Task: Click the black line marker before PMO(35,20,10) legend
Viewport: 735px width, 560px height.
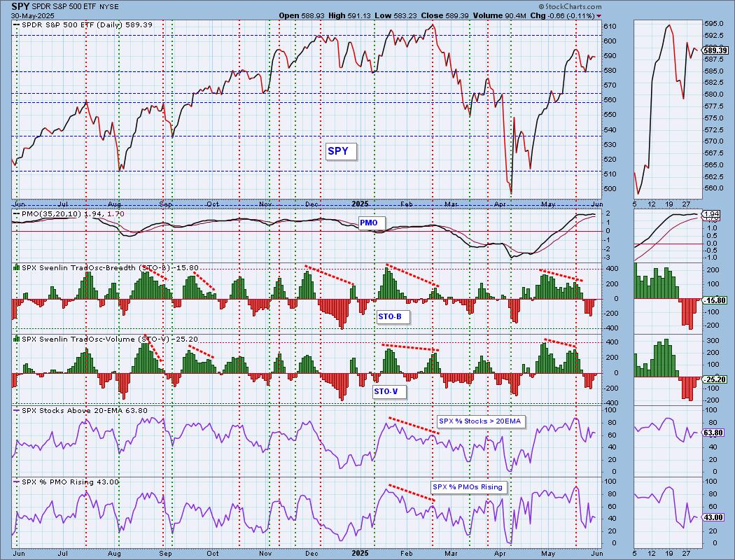Action: 16,213
